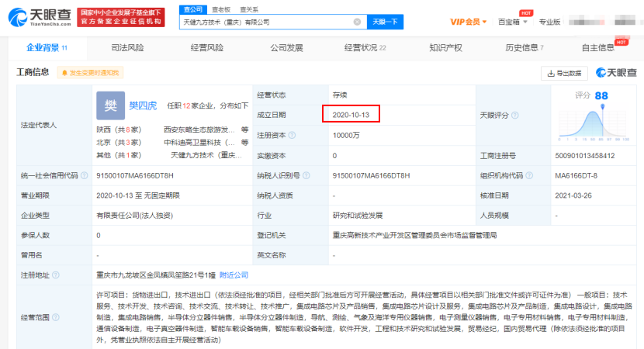This screenshot has height=349, width=644.
Task: Click the 导出数据 export button
Action: pos(564,73)
